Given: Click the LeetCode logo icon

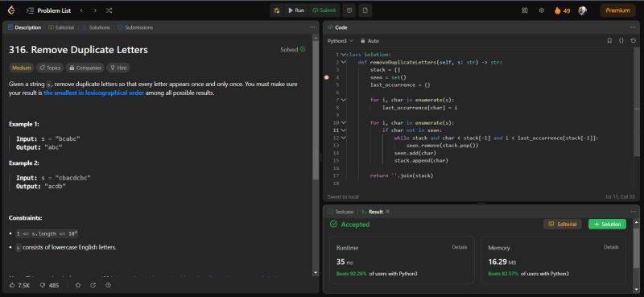Looking at the screenshot, I should (11, 10).
